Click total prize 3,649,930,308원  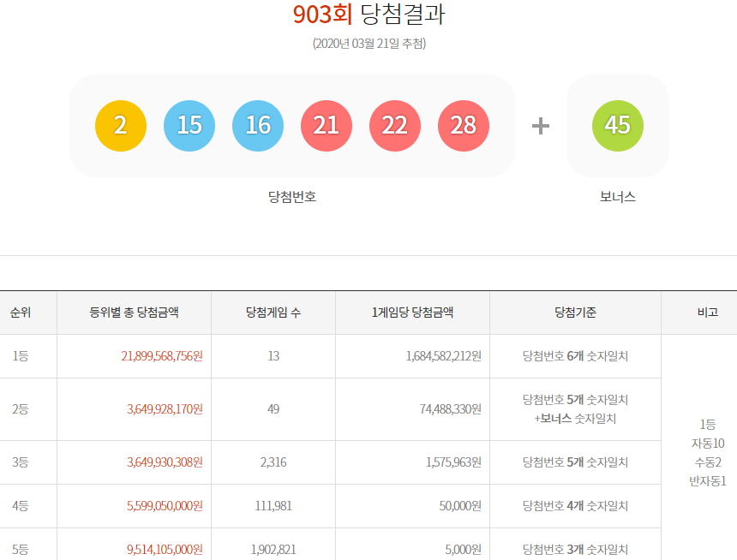pyautogui.click(x=165, y=462)
